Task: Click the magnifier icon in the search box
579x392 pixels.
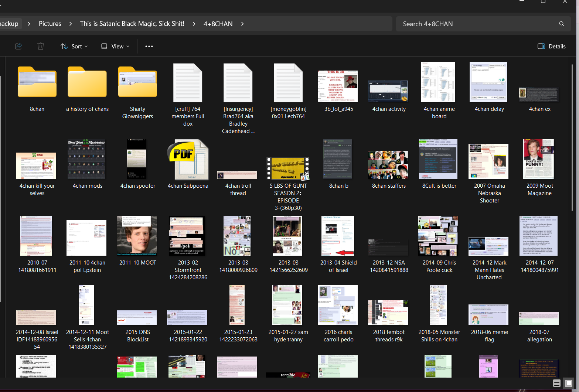Action: [x=562, y=24]
